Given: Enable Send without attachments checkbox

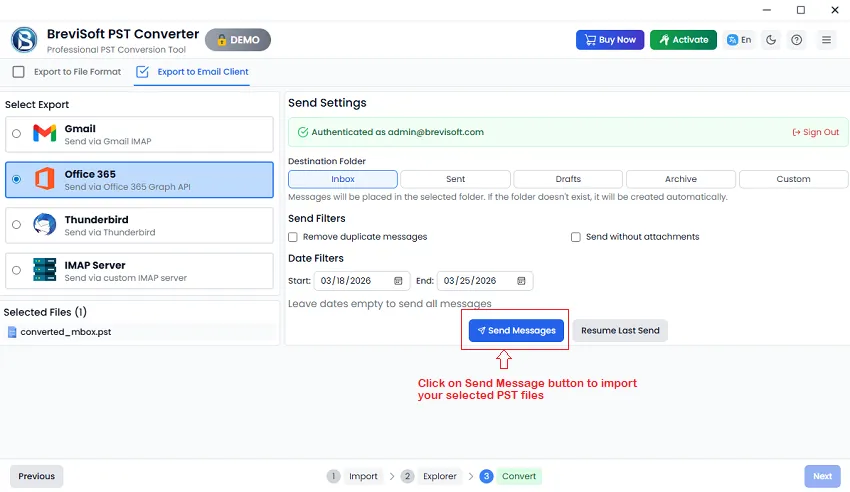Looking at the screenshot, I should 576,237.
